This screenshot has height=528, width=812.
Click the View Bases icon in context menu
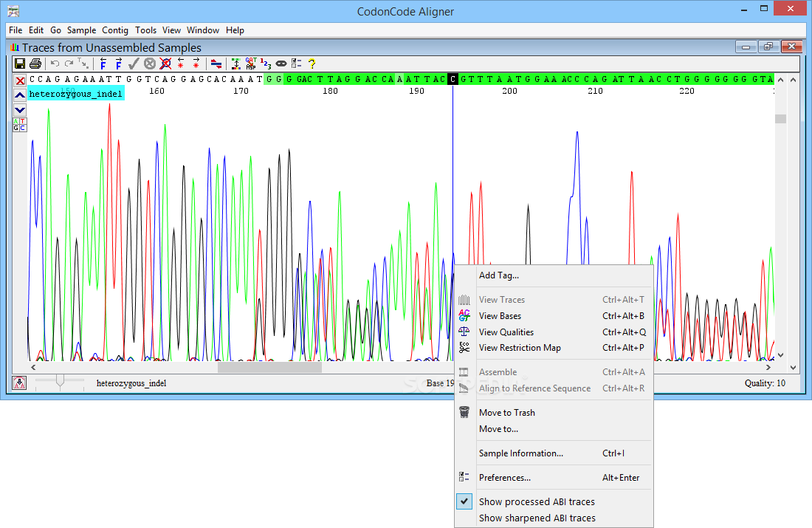464,315
